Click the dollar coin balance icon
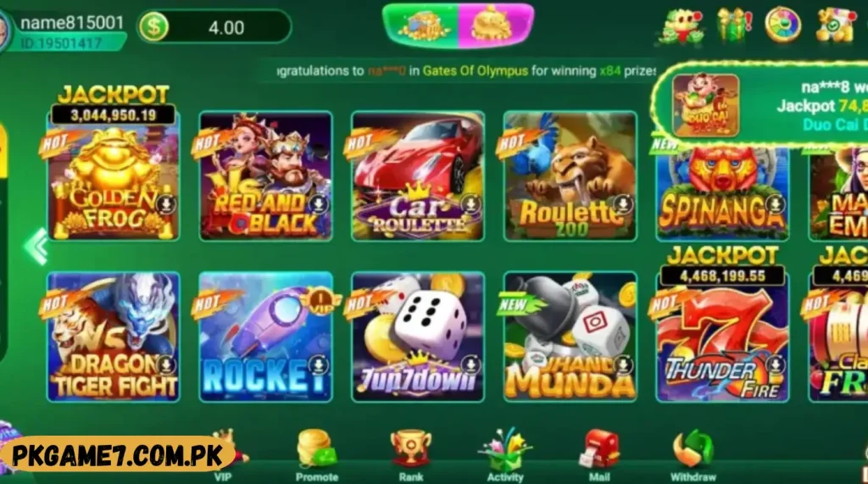The width and height of the screenshot is (868, 484). [x=153, y=26]
